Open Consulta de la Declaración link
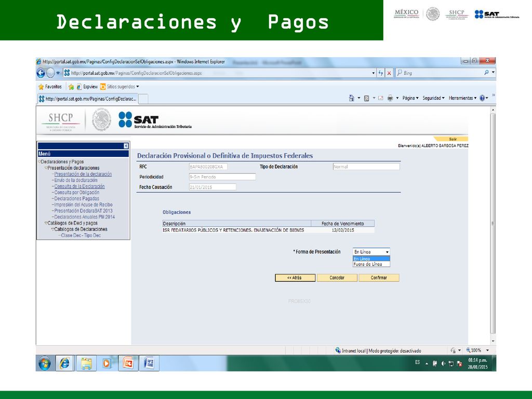 point(79,187)
